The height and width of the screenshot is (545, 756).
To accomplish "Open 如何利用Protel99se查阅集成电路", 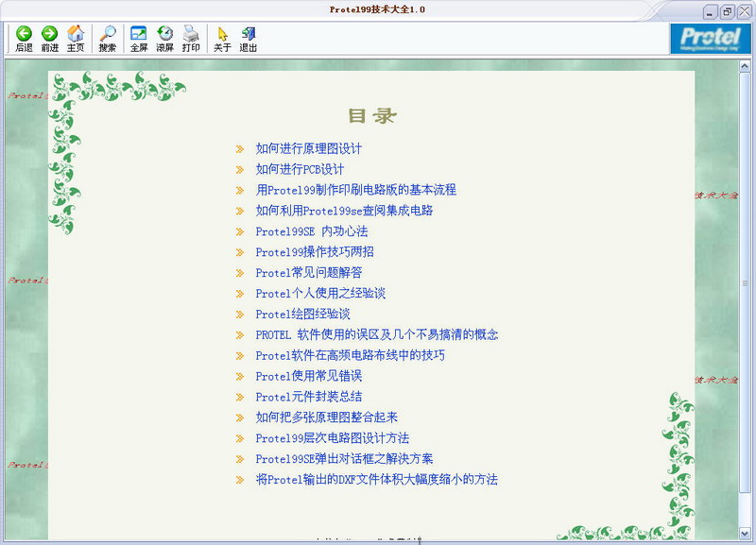I will [344, 211].
